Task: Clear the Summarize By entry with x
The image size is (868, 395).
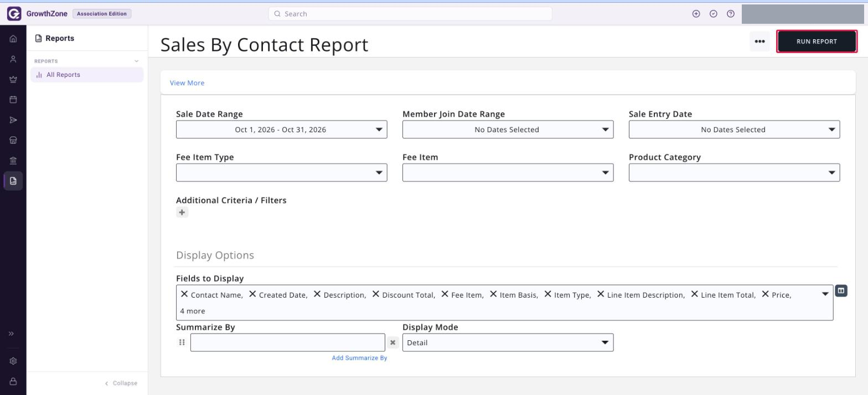Action: [x=392, y=343]
